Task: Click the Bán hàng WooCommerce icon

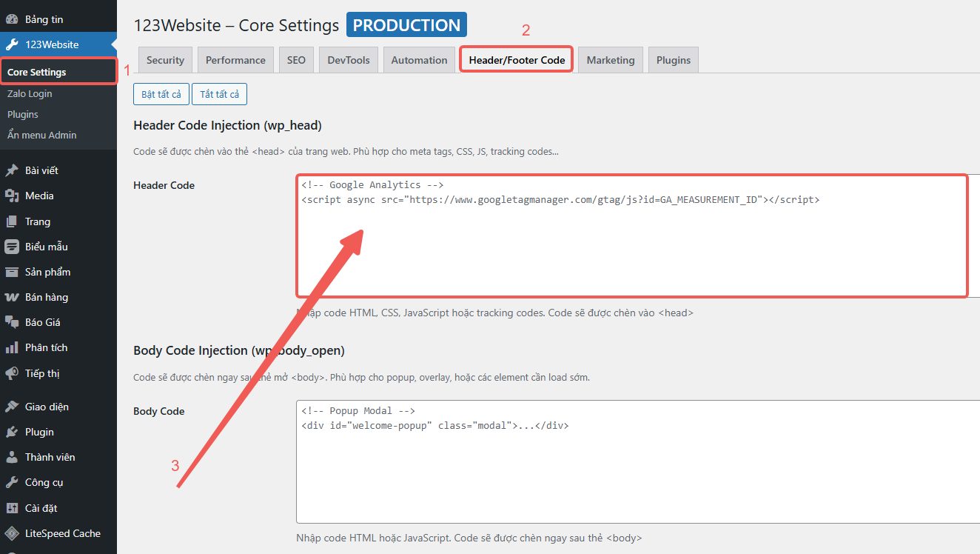Action: (12, 297)
